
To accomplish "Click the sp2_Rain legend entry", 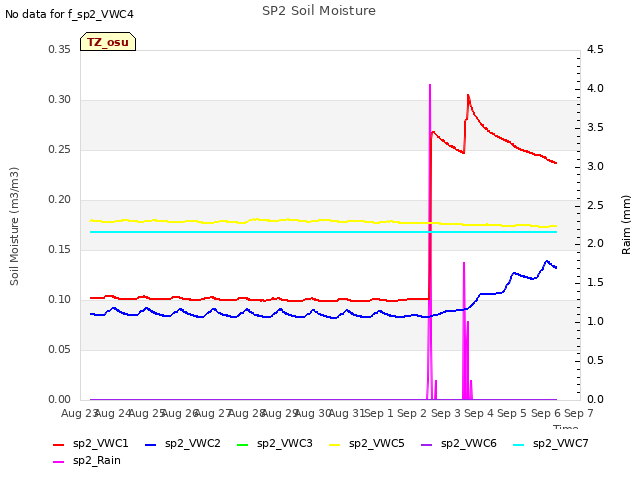I will click(87, 461).
